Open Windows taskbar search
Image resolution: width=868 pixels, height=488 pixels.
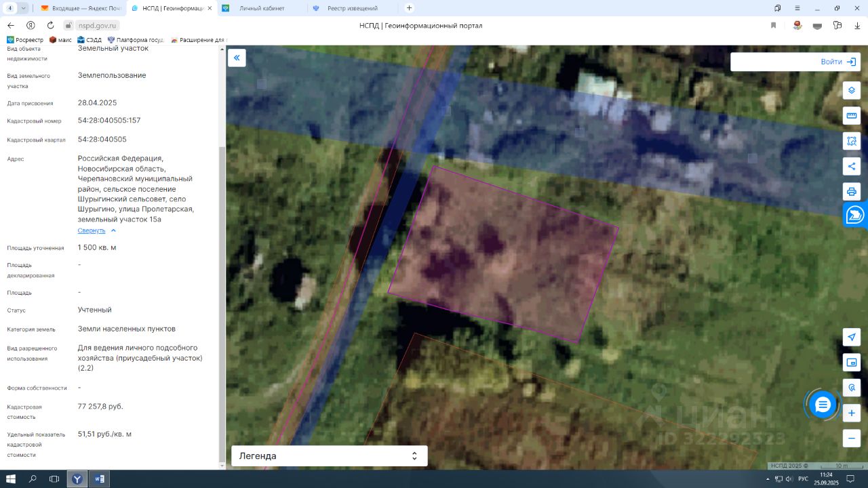(x=33, y=479)
